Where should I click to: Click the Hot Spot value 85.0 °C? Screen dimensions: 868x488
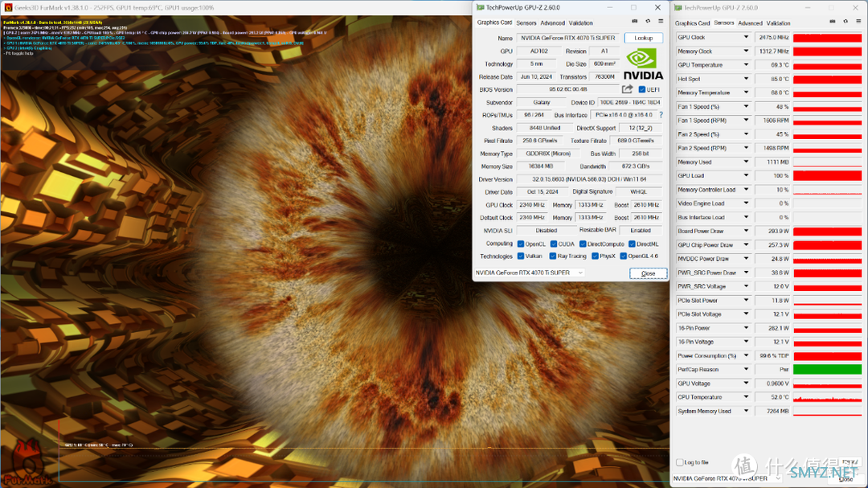pyautogui.click(x=772, y=80)
